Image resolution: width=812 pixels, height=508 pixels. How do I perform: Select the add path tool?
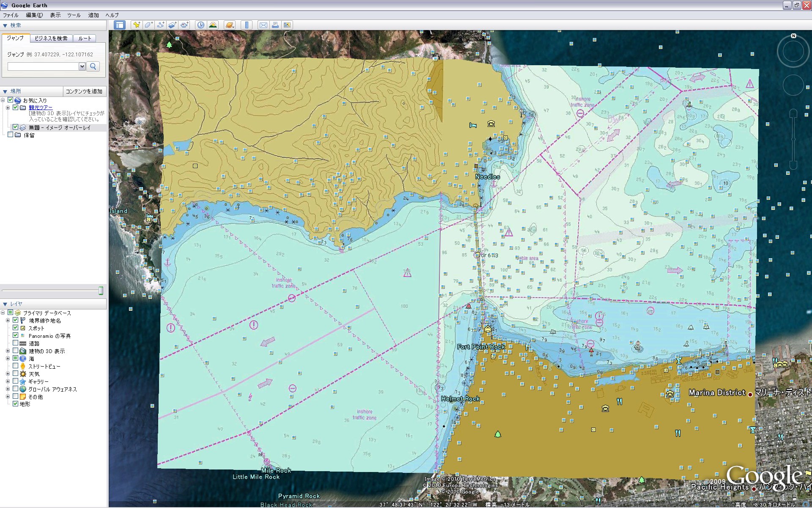(x=161, y=25)
